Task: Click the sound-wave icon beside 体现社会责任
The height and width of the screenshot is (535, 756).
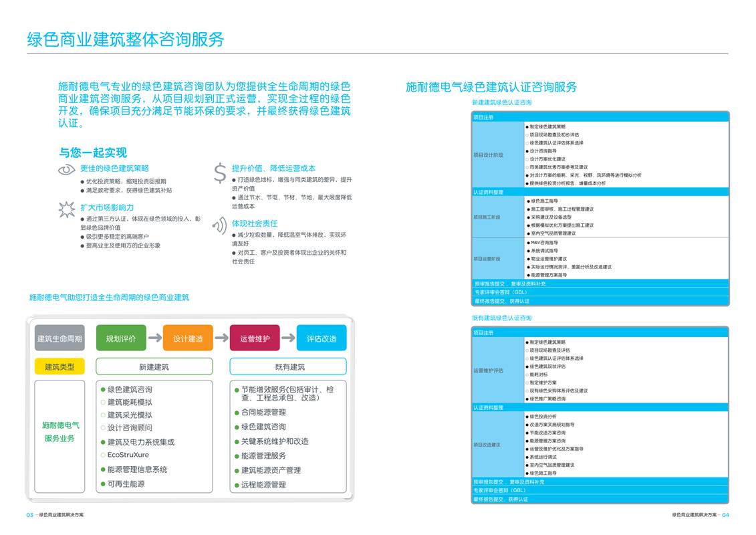Action: click(x=219, y=225)
